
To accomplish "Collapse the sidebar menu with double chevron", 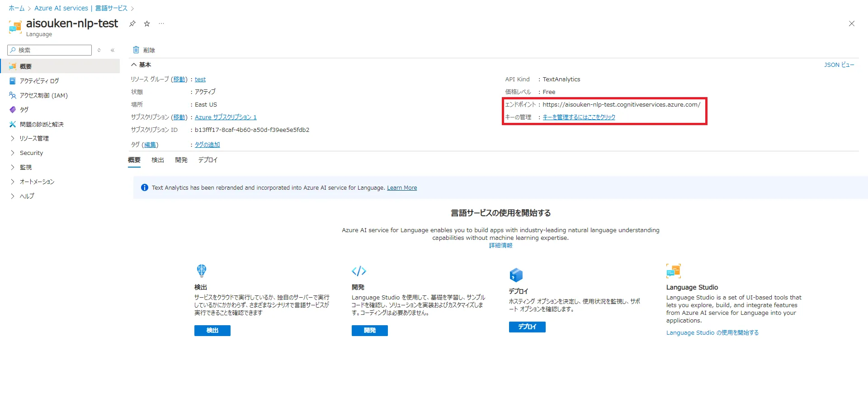I will 113,50.
